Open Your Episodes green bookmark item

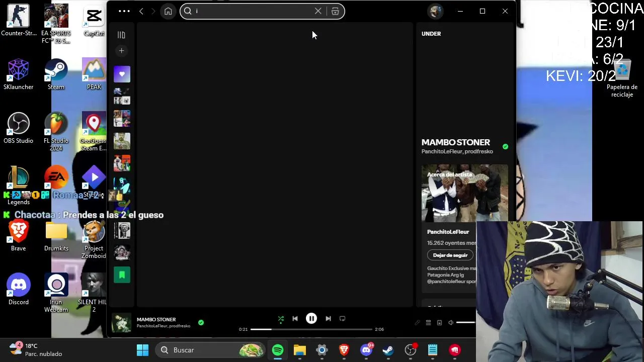coord(122,275)
